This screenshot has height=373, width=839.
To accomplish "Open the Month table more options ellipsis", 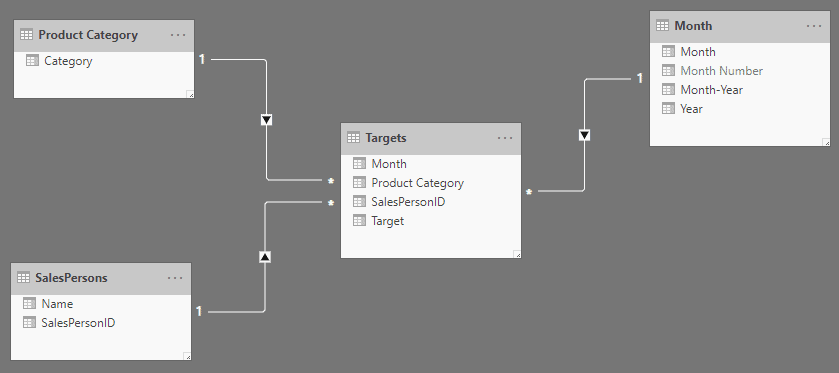I will click(813, 26).
